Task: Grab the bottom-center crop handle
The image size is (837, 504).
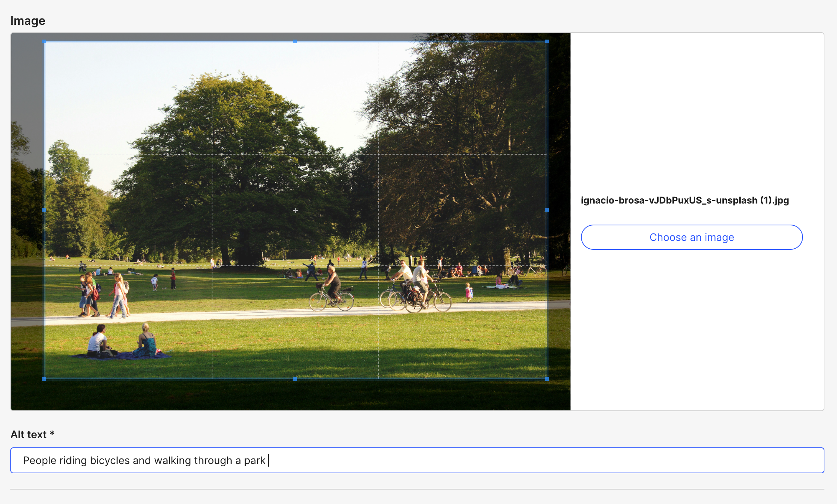Action: pyautogui.click(x=295, y=379)
